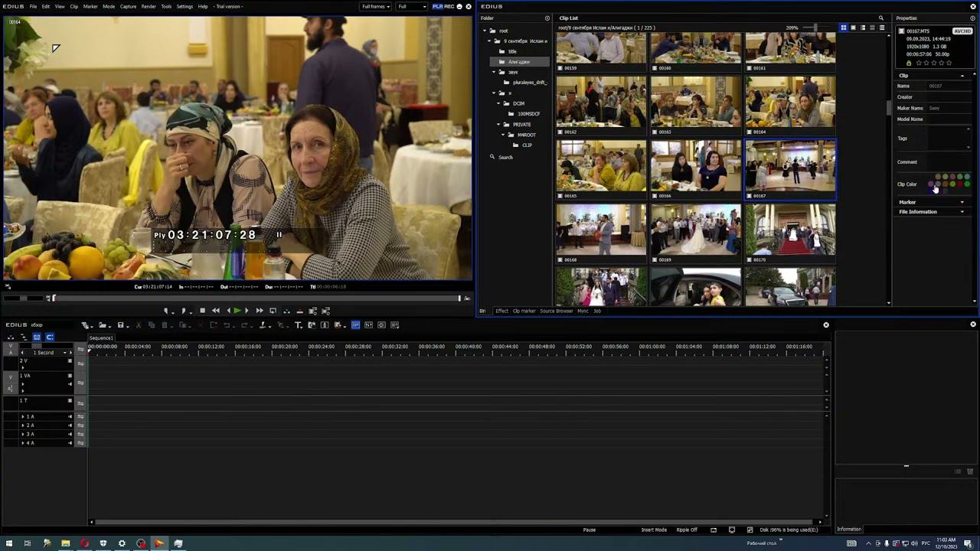980x551 pixels.
Task: Toggle sync-lock on track 1 VA
Action: 80,383
